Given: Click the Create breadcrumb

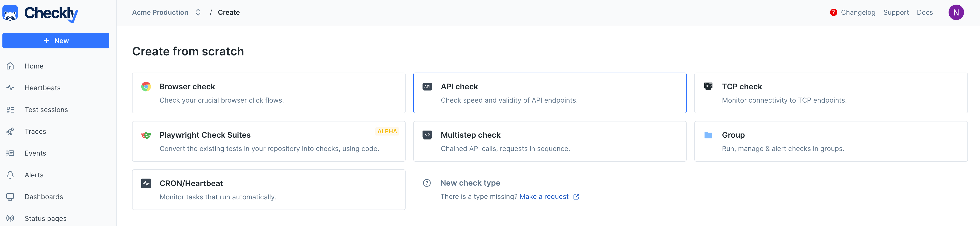Looking at the screenshot, I should (229, 13).
